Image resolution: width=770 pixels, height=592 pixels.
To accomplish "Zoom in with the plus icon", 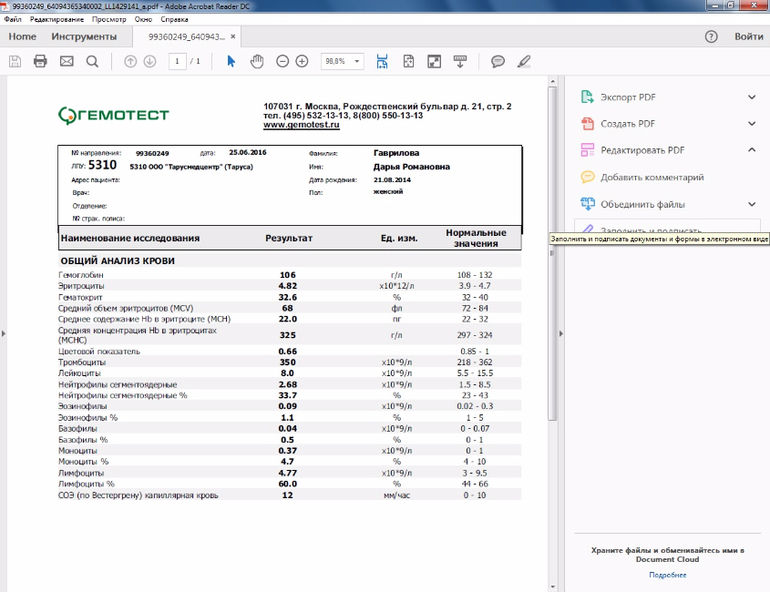I will (302, 61).
